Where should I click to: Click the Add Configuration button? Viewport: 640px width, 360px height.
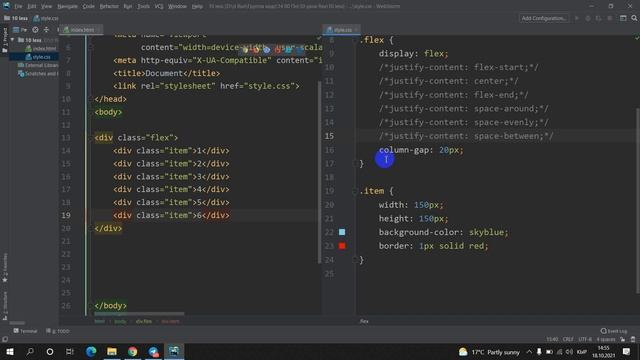(x=544, y=18)
